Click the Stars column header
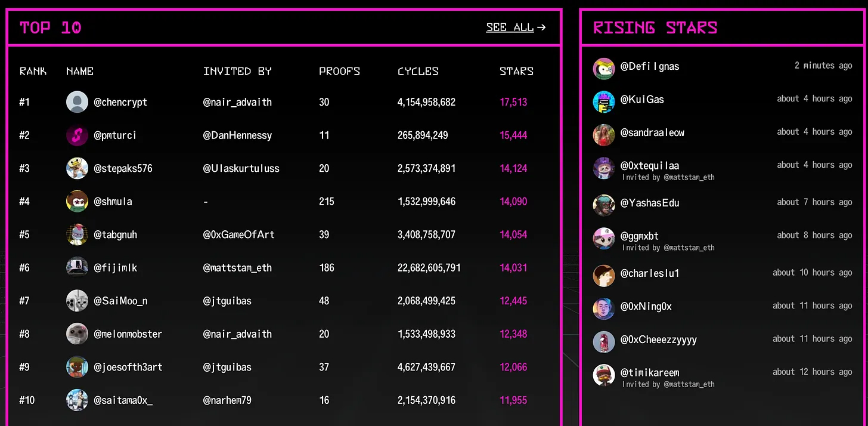 click(x=516, y=72)
